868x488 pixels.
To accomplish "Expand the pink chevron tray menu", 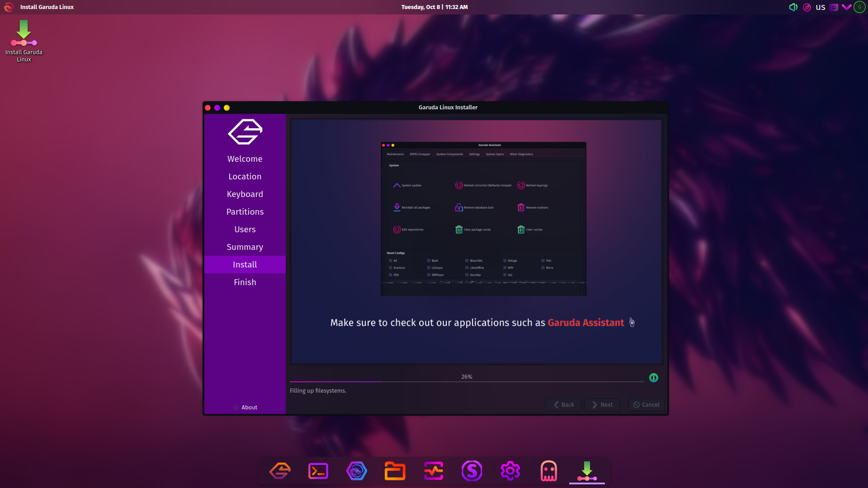I will [x=846, y=7].
